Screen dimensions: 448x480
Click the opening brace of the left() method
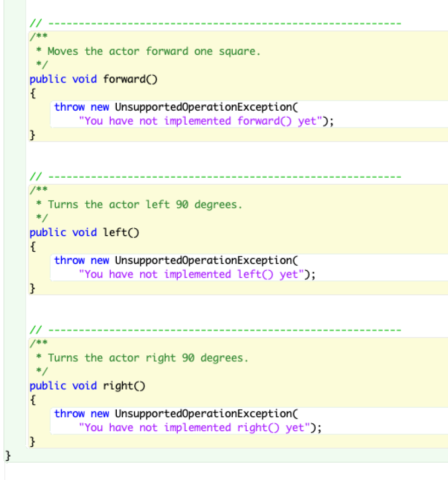tap(33, 247)
